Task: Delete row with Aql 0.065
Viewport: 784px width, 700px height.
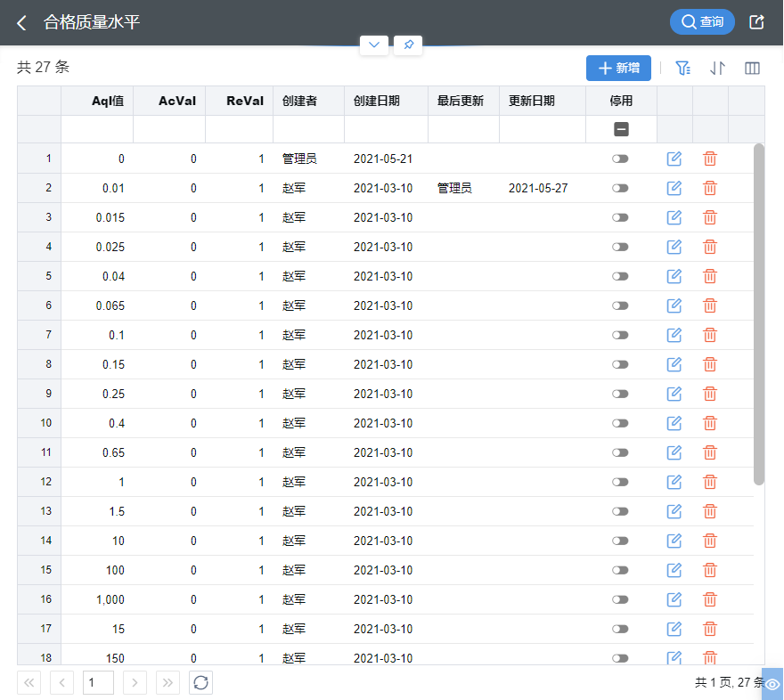Action: (x=710, y=305)
